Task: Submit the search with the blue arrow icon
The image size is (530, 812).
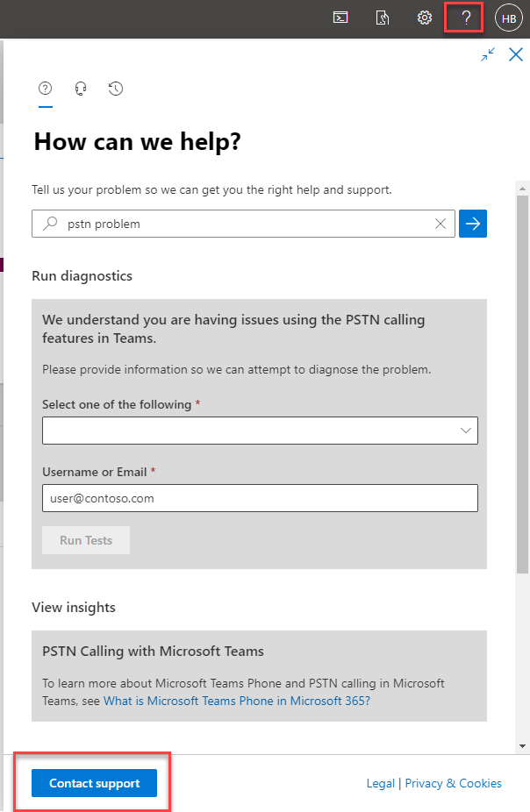Action: [x=472, y=224]
